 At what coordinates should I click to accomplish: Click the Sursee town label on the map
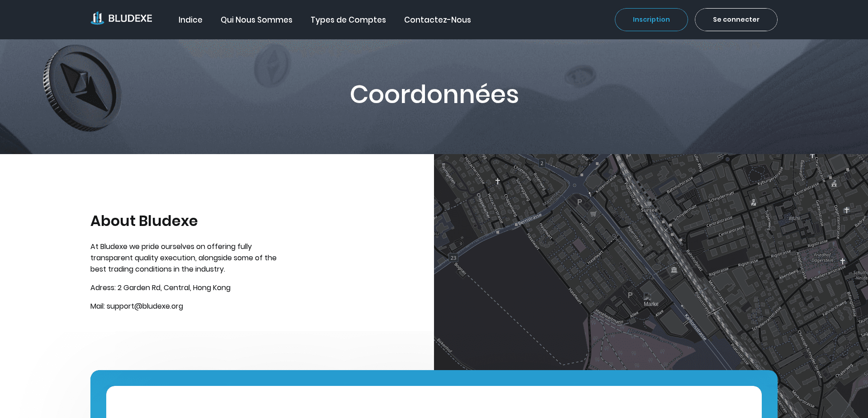(x=649, y=210)
